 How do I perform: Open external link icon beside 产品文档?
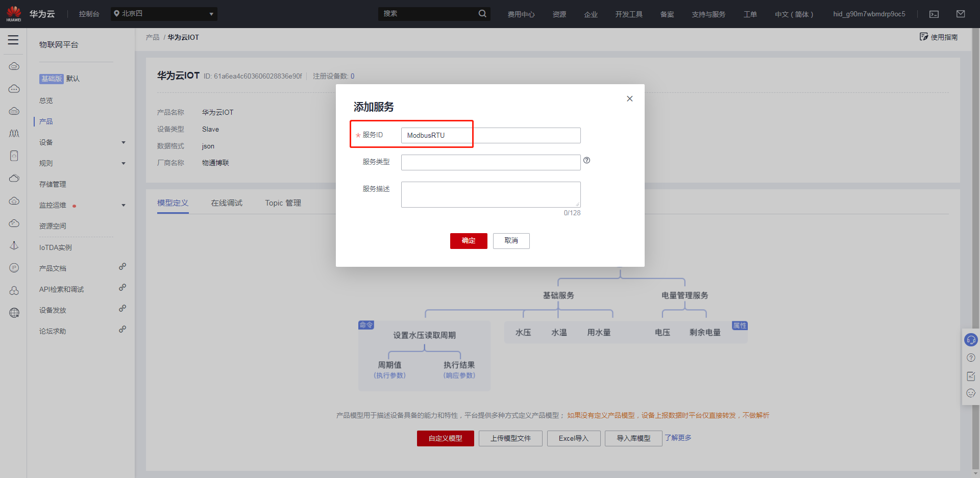[122, 267]
